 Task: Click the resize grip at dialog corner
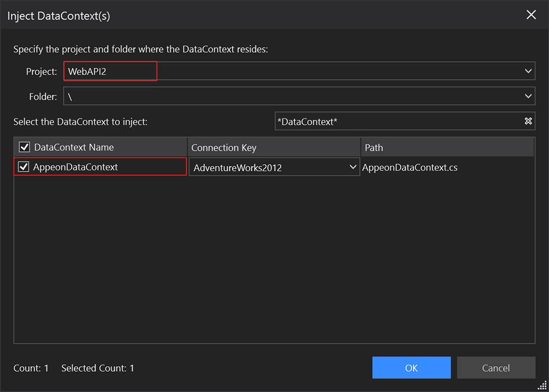(x=541, y=385)
